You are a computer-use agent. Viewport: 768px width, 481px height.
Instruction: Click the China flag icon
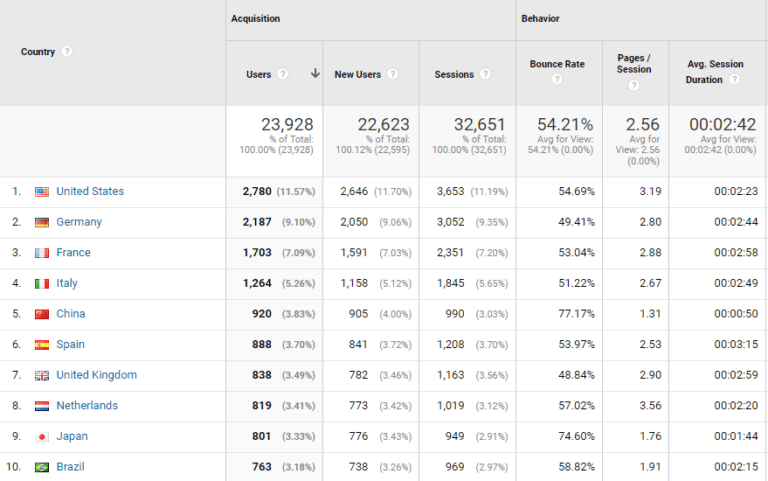click(42, 314)
